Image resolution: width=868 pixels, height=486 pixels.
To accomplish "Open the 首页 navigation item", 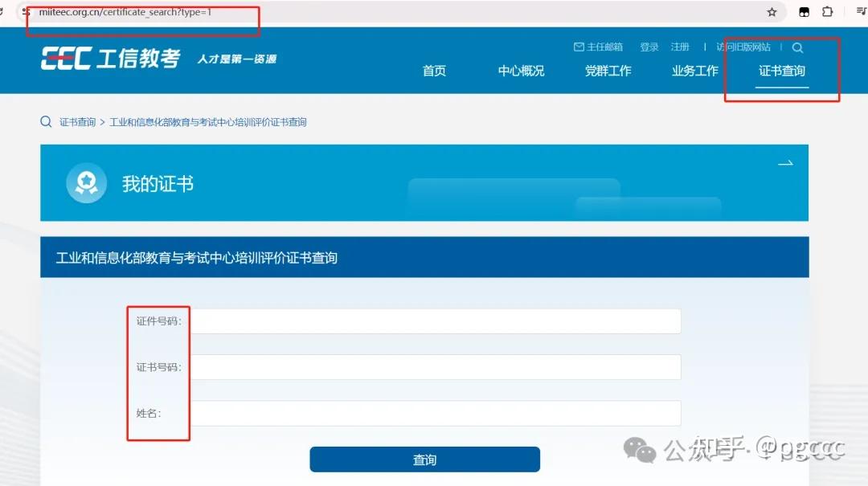I will [x=434, y=71].
